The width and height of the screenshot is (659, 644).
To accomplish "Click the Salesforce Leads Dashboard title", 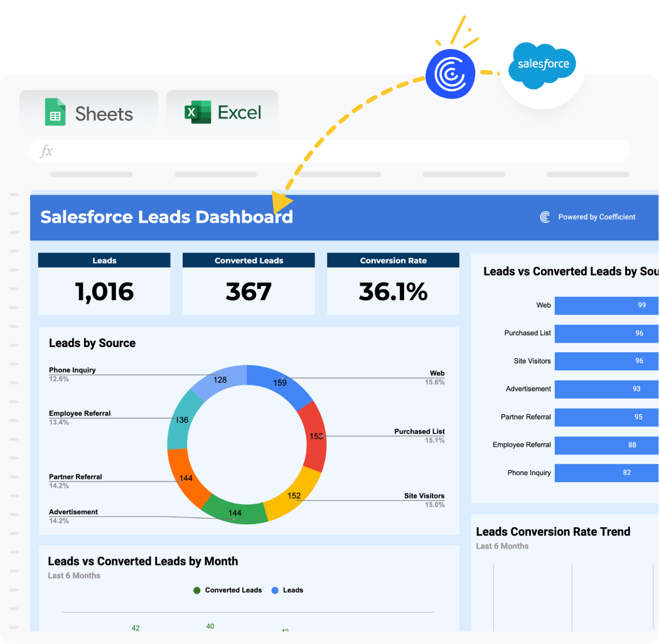I will pos(166,217).
